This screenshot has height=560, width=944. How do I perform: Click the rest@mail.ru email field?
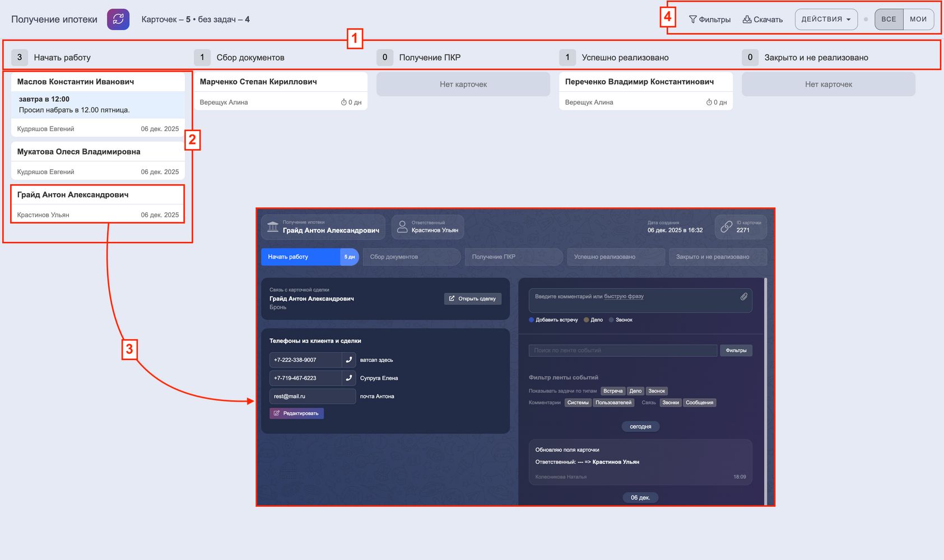click(313, 396)
